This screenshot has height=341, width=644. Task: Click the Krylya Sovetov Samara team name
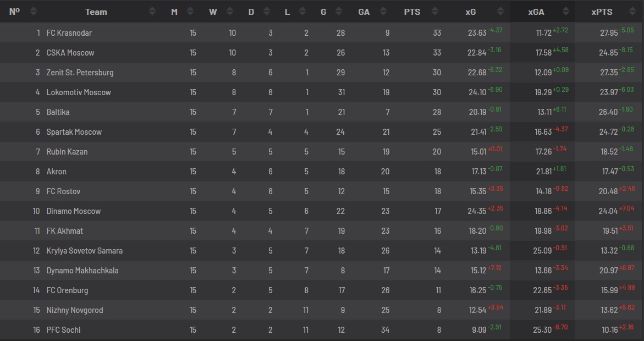84,251
